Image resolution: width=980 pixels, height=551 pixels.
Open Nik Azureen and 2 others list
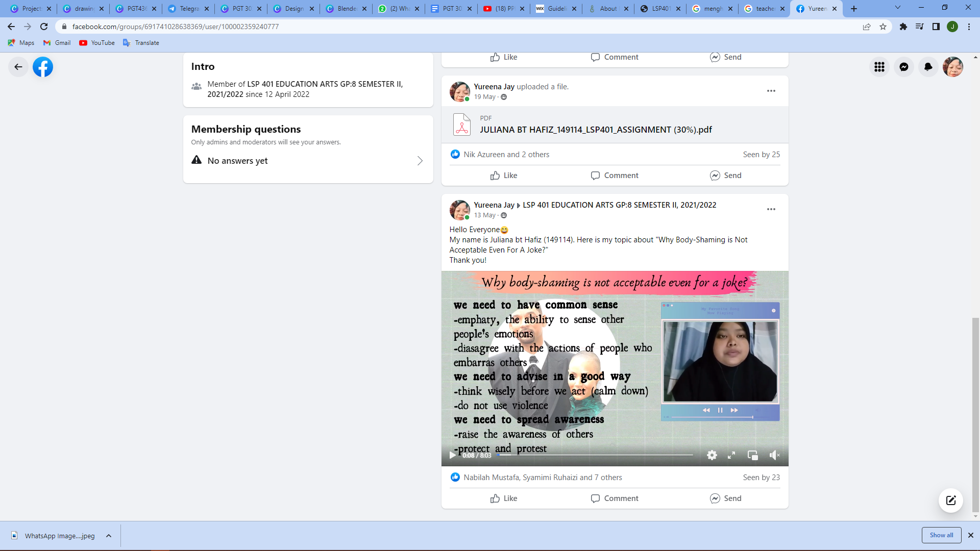tap(506, 154)
